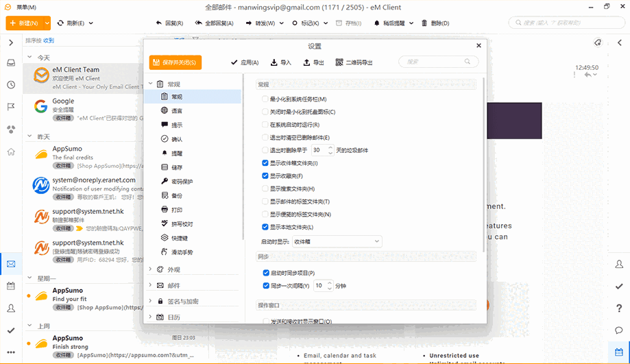The width and height of the screenshot is (630, 364).
Task: Uncheck 显示本地文件夹(L) checkbox
Action: pos(265,227)
